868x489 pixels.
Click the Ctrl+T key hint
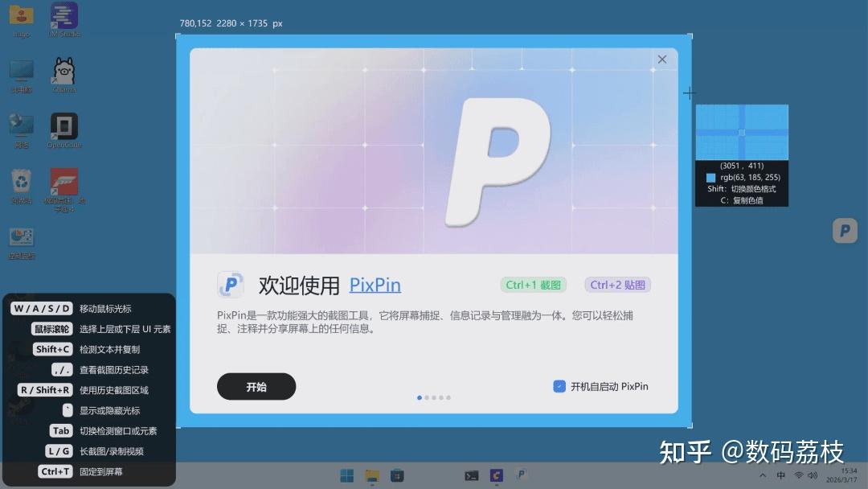(55, 471)
